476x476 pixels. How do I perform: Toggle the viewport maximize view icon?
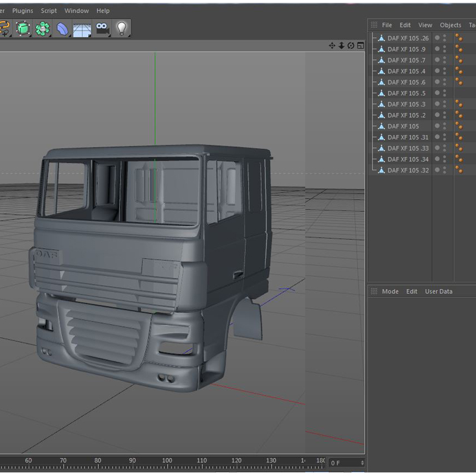(359, 46)
